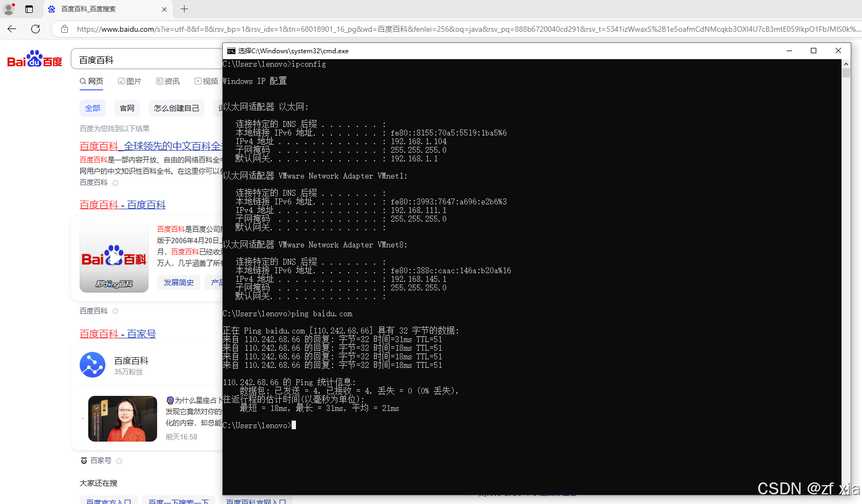Click the ping baidu.com command line
862x504 pixels.
[x=288, y=314]
